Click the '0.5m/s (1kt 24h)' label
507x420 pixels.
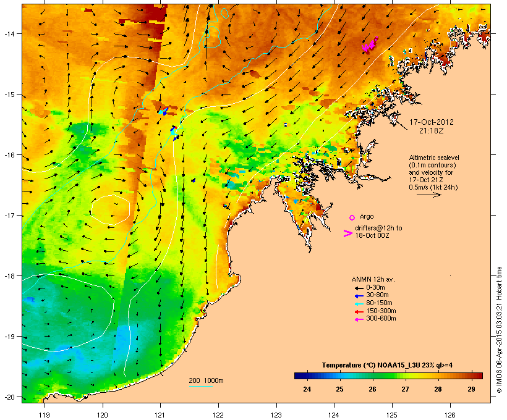click(x=433, y=187)
